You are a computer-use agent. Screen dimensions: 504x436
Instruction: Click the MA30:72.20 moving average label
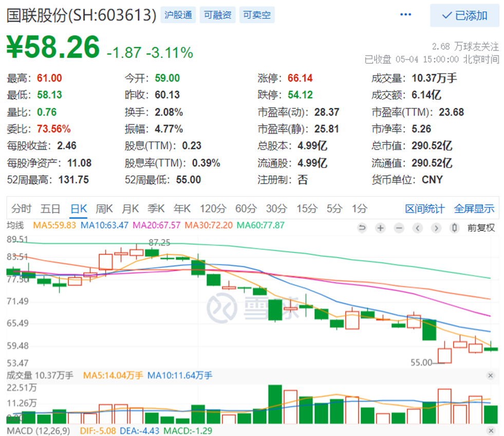click(209, 225)
